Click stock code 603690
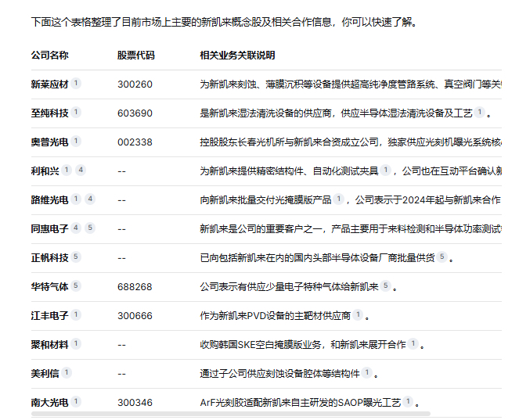This screenshot has width=519, height=420. click(x=135, y=113)
